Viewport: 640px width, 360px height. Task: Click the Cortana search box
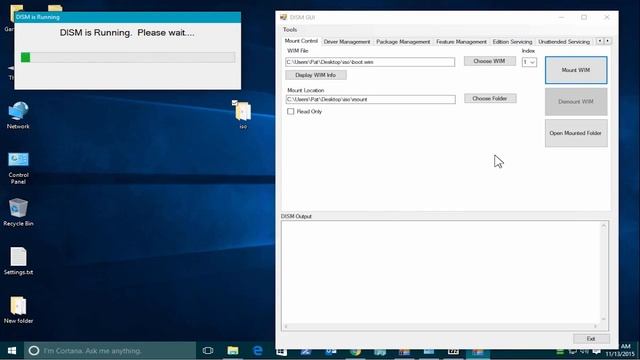(110, 351)
